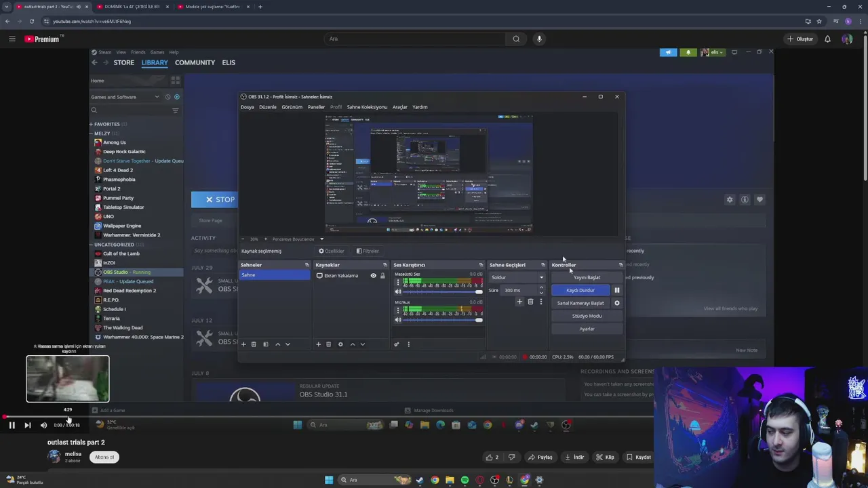
Task: Remove the transition in Sahne Geçişleri
Action: [530, 302]
